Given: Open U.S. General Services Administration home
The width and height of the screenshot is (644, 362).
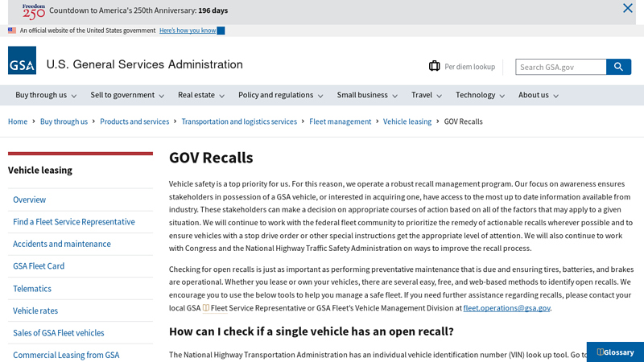Looking at the screenshot, I should (x=145, y=64).
